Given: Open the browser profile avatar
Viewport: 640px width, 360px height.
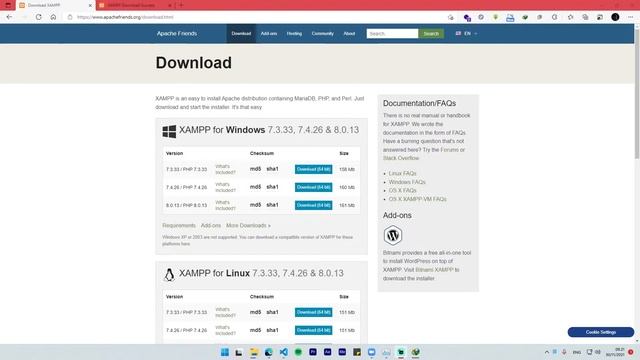Looking at the screenshot, I should tap(615, 17).
